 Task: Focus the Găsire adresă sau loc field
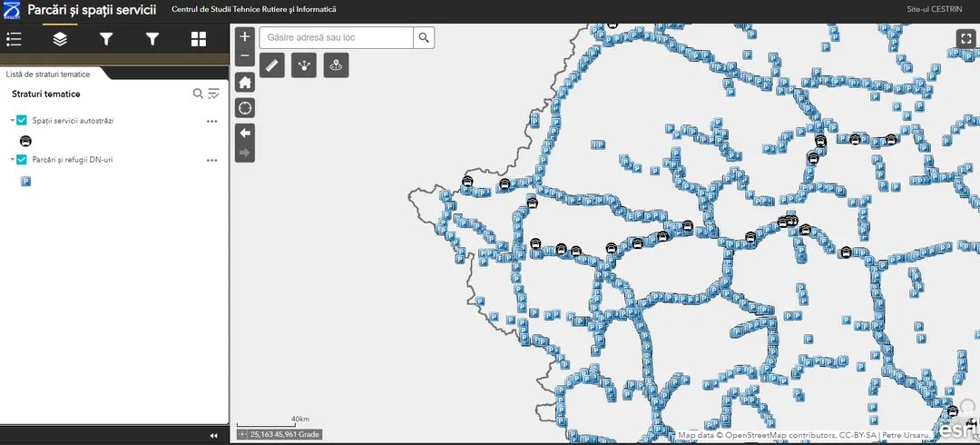(x=336, y=37)
